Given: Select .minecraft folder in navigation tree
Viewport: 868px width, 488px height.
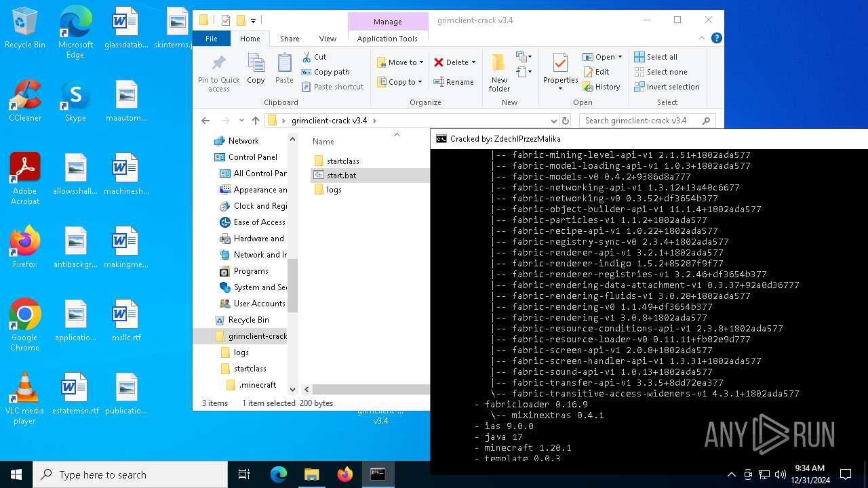Looking at the screenshot, I should pyautogui.click(x=258, y=385).
